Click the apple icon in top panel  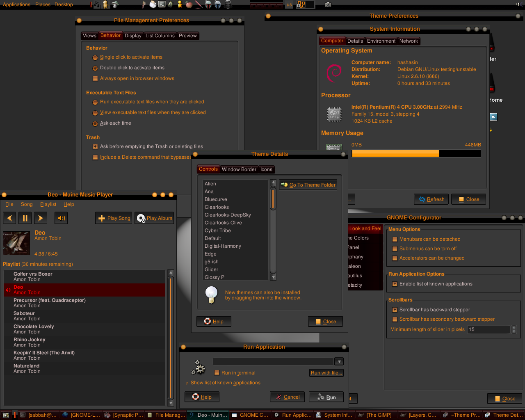click(x=189, y=5)
